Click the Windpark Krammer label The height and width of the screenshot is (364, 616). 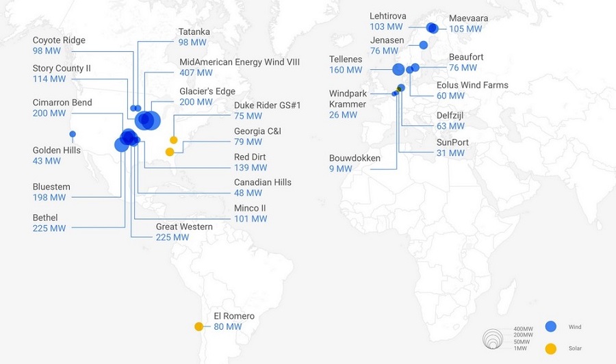(348, 99)
